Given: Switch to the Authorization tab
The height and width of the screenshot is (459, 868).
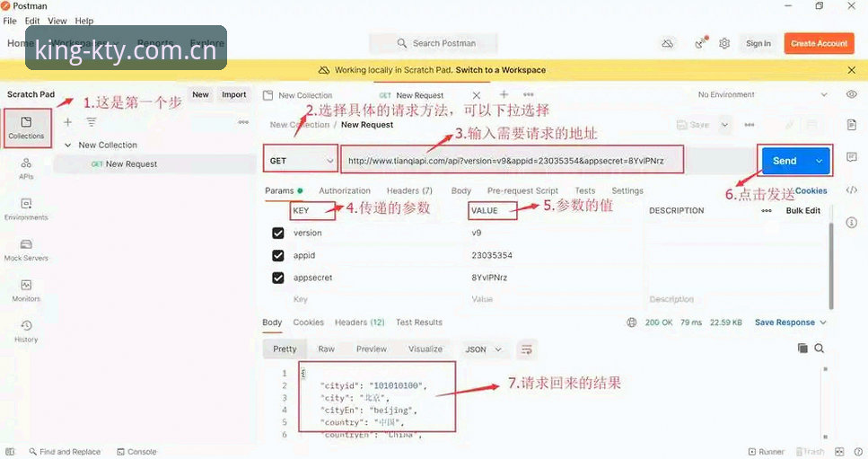Looking at the screenshot, I should 345,190.
